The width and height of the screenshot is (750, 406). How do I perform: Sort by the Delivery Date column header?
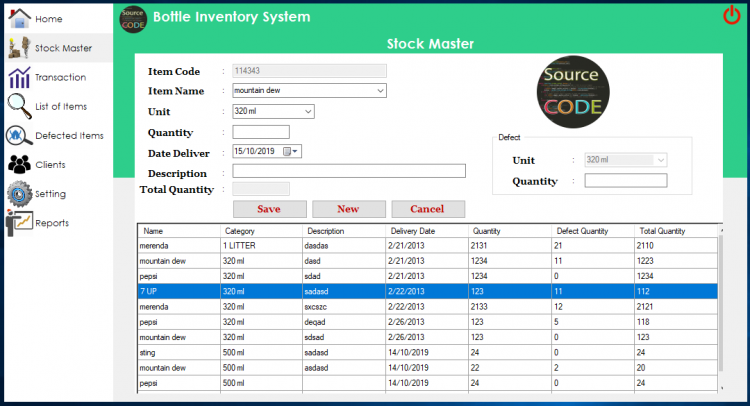[427, 231]
